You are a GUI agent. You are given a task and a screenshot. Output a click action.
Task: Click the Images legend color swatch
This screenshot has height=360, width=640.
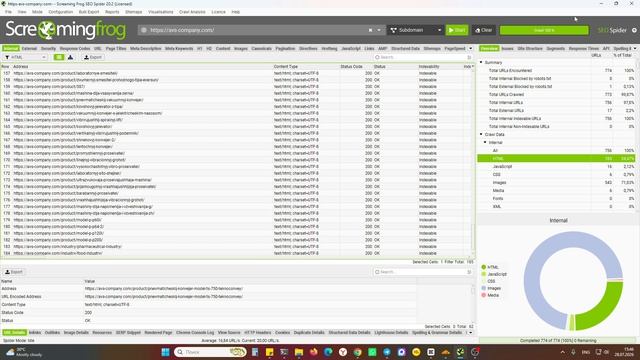tap(484, 288)
